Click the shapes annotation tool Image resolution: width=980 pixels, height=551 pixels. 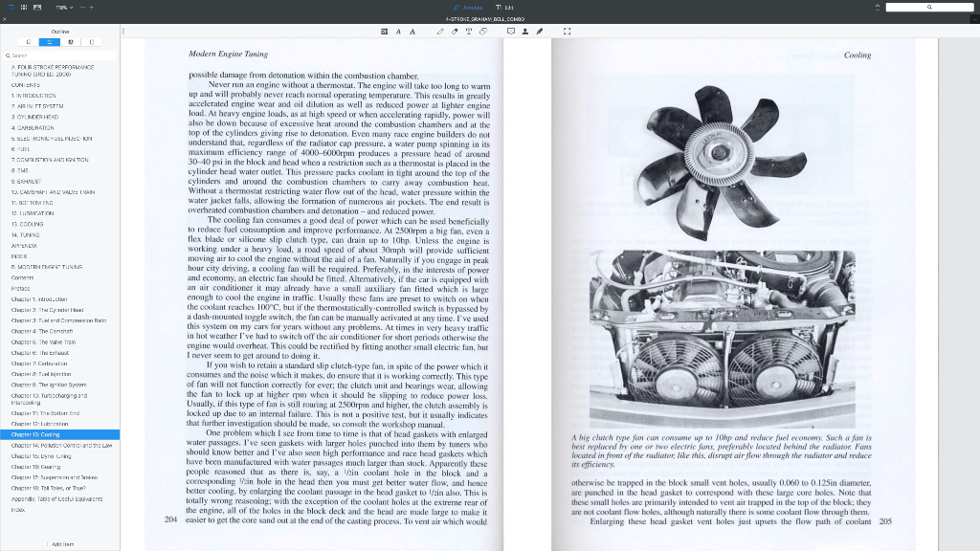tap(483, 32)
